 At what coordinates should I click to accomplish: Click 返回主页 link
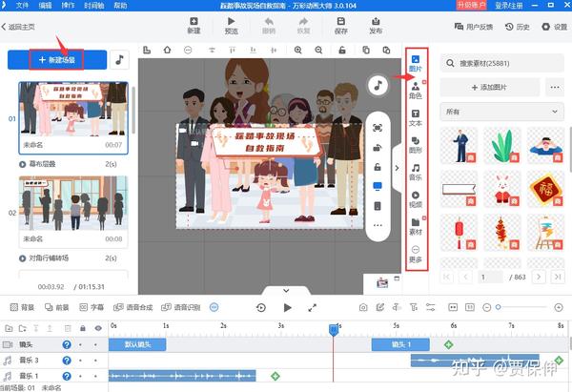click(18, 27)
